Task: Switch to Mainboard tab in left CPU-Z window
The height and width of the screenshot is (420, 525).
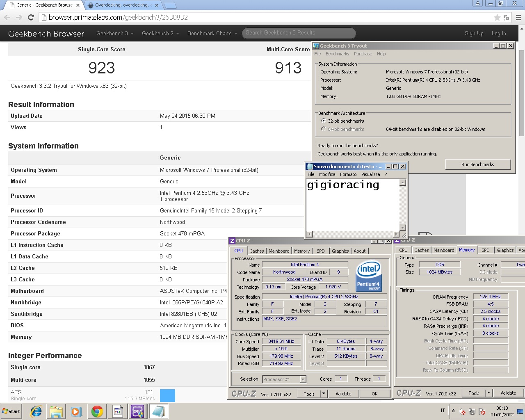Action: [x=279, y=251]
